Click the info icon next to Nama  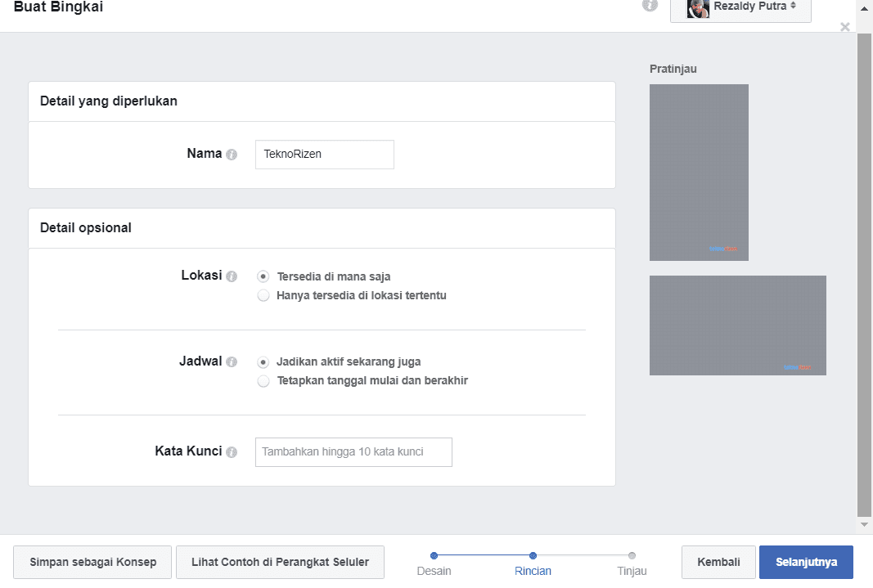(x=232, y=155)
